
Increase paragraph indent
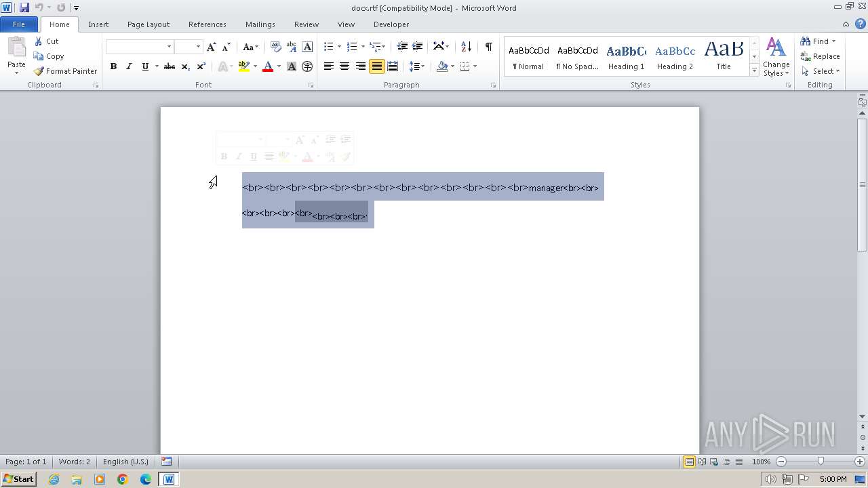[418, 47]
